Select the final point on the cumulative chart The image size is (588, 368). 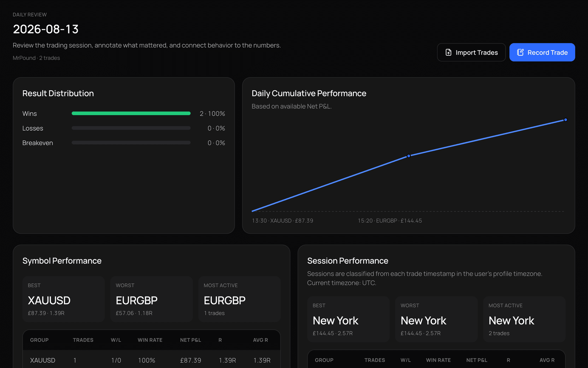click(x=565, y=120)
